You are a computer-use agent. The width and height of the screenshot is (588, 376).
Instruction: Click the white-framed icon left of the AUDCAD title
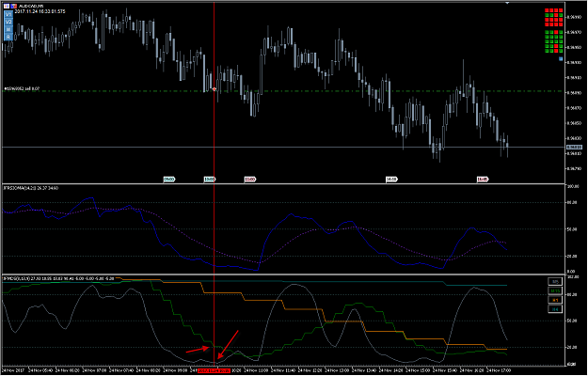(x=7, y=6)
